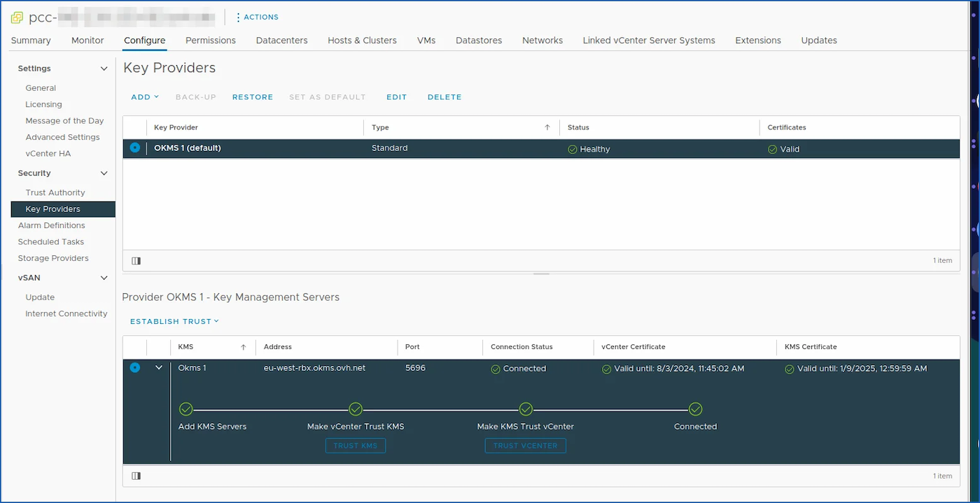Click the column chooser icon under KMS table
The height and width of the screenshot is (503, 980).
tap(136, 476)
